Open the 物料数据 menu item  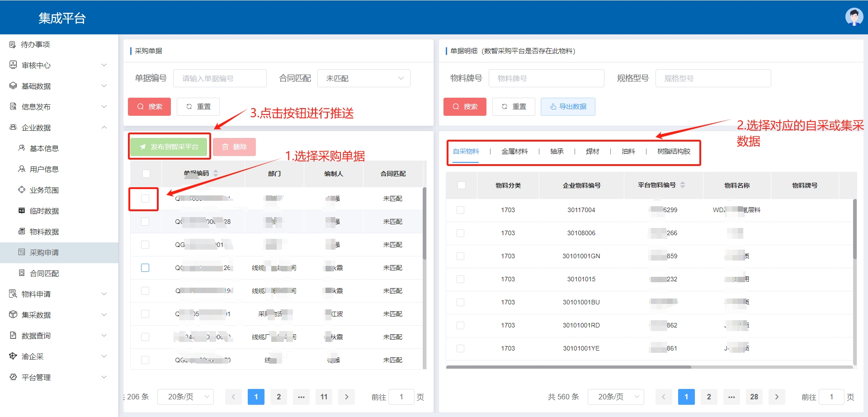point(44,232)
